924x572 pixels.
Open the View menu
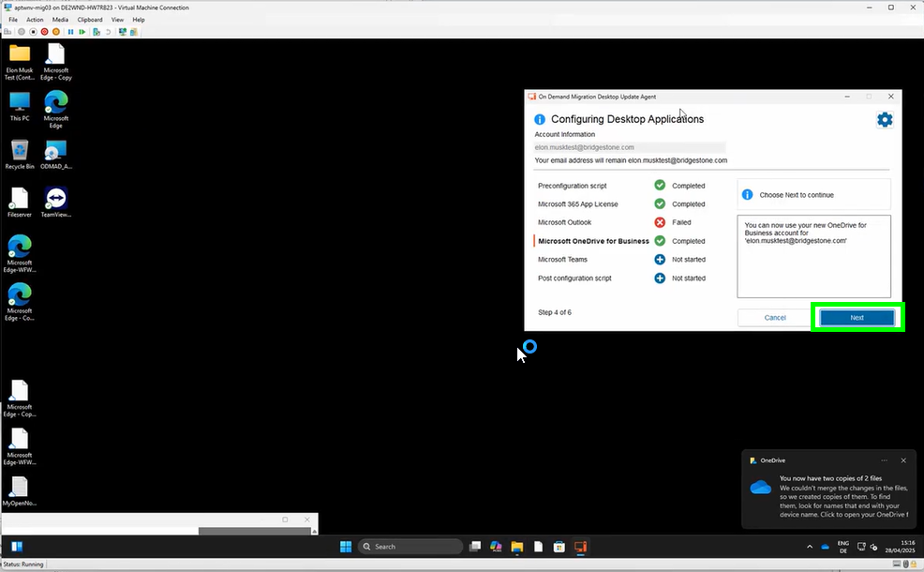(x=117, y=20)
